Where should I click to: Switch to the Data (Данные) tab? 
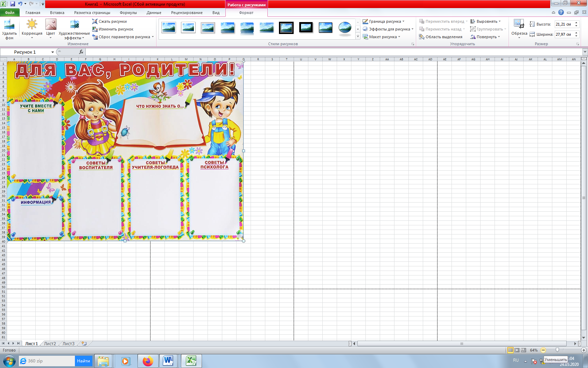(x=154, y=13)
